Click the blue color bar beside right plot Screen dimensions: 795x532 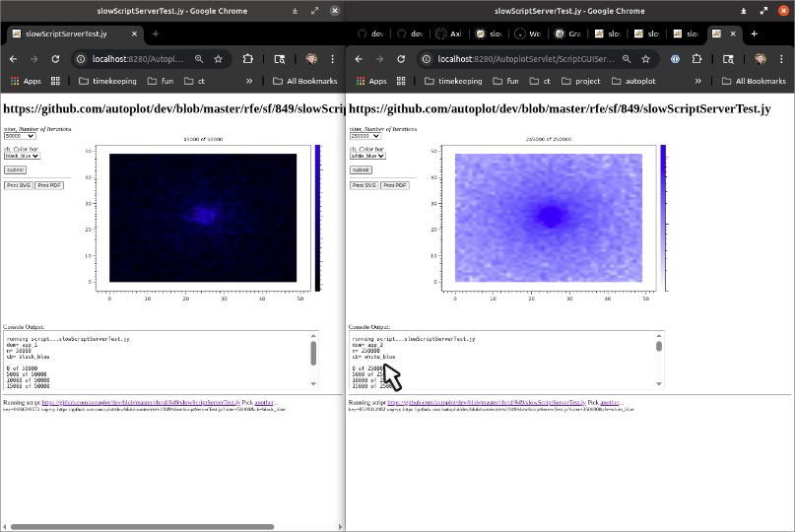tap(663, 217)
